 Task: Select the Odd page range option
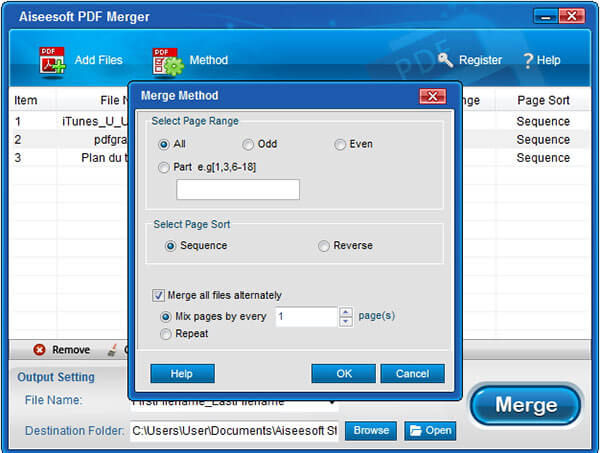tap(247, 145)
